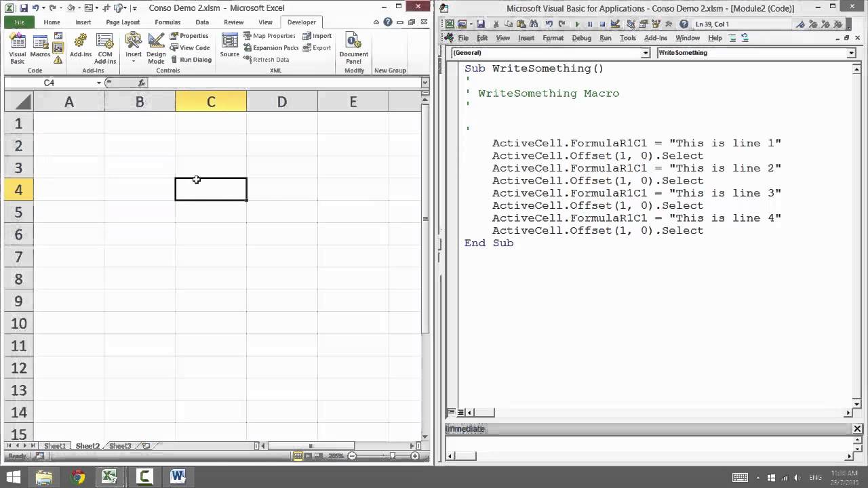Image resolution: width=868 pixels, height=488 pixels.
Task: Expand the WriteSomething procedure dropdown
Action: pos(851,53)
